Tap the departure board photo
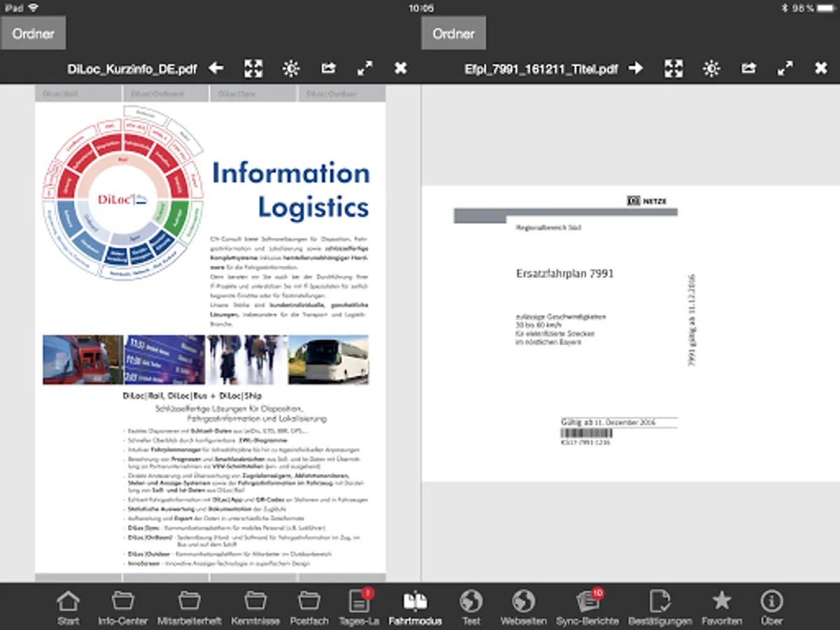Screen dimensions: 840x630 pyautogui.click(x=165, y=360)
